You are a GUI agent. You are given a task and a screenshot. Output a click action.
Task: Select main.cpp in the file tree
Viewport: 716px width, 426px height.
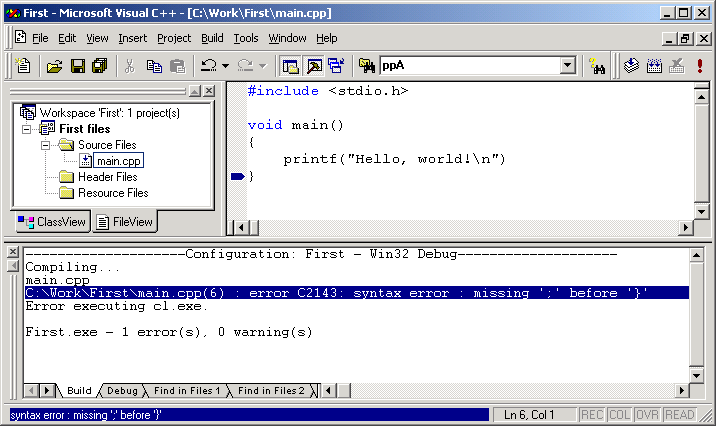tap(119, 161)
